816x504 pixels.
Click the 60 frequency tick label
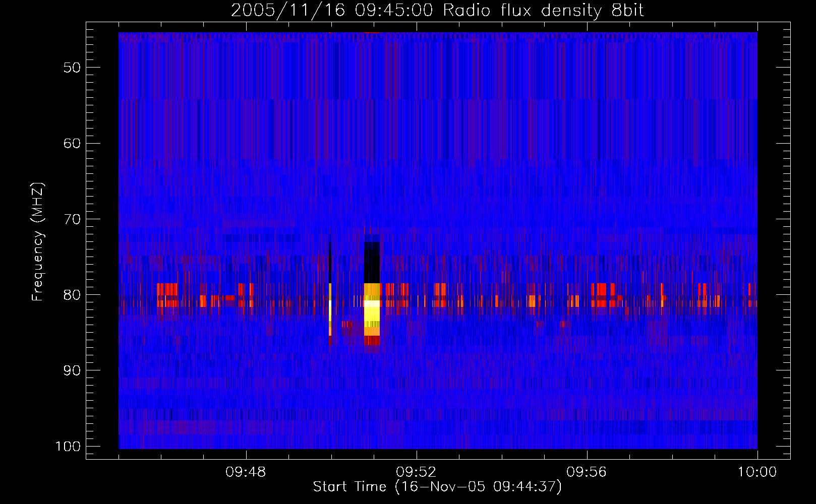[x=72, y=143]
